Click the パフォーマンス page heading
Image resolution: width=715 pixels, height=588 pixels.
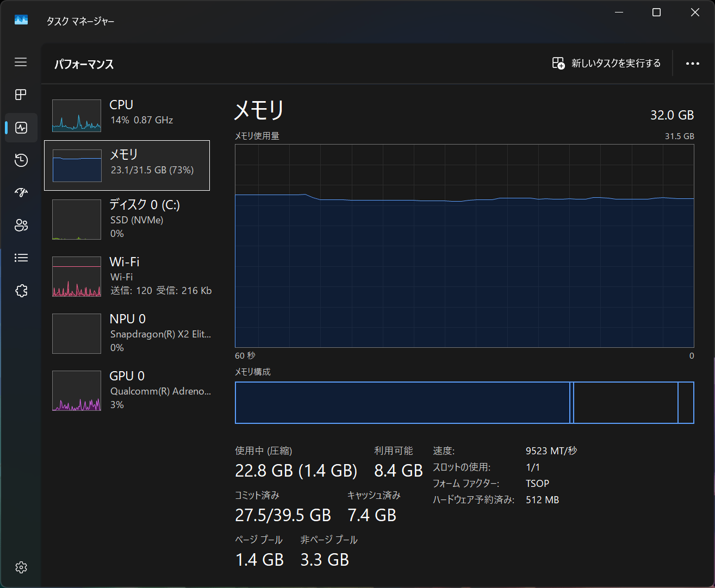[84, 64]
